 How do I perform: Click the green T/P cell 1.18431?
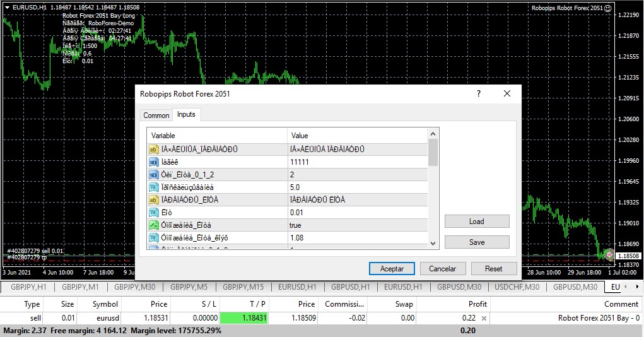(x=242, y=319)
